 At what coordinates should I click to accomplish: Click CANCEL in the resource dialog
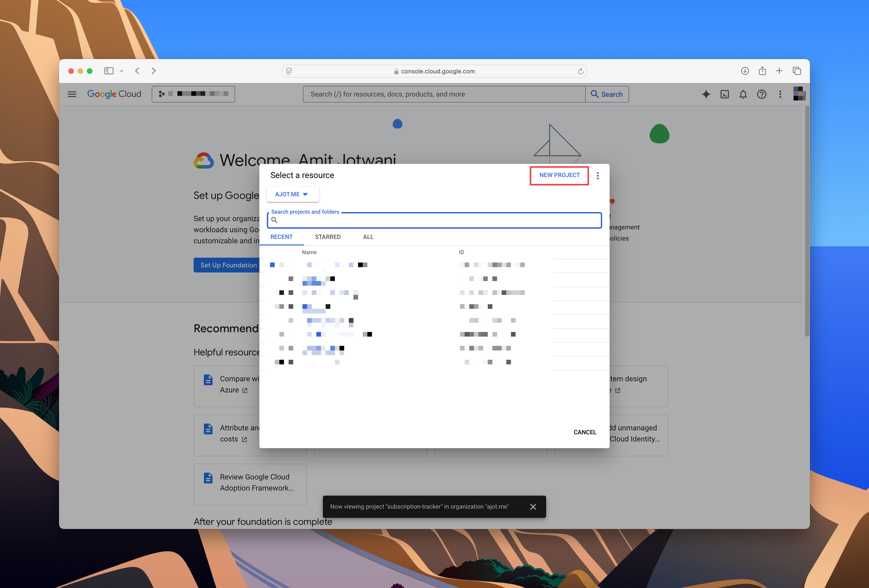tap(585, 432)
